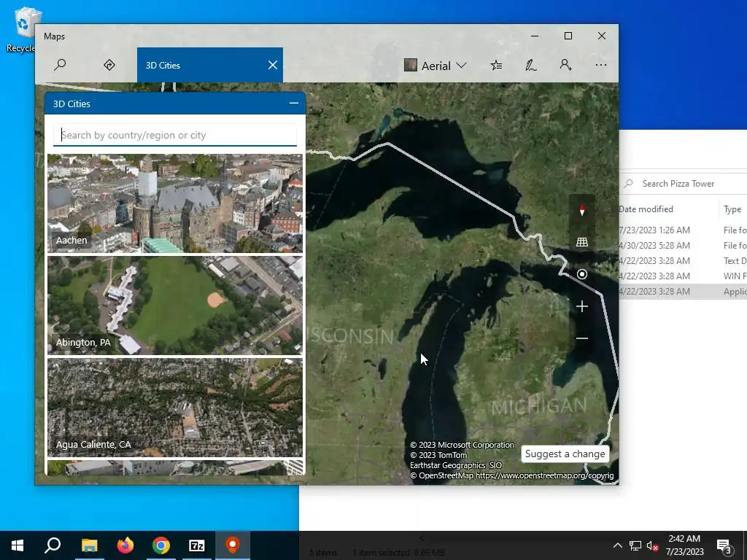
Task: Click the Maps app taskbar icon
Action: pyautogui.click(x=233, y=545)
